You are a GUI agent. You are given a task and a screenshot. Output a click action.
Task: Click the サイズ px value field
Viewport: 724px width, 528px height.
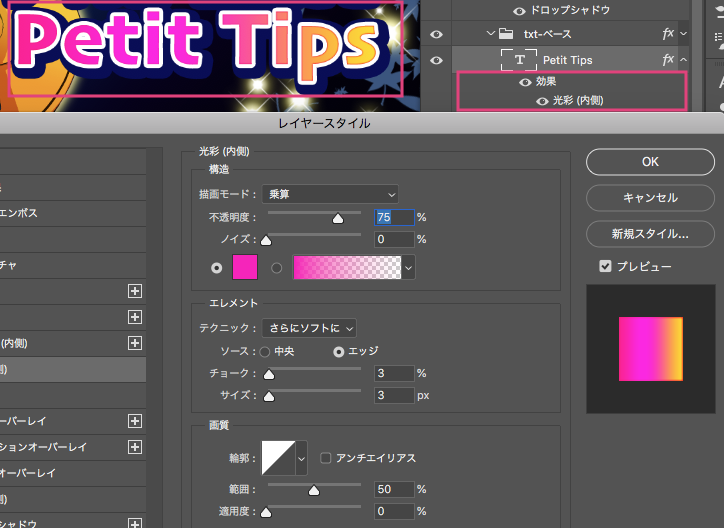click(x=394, y=395)
